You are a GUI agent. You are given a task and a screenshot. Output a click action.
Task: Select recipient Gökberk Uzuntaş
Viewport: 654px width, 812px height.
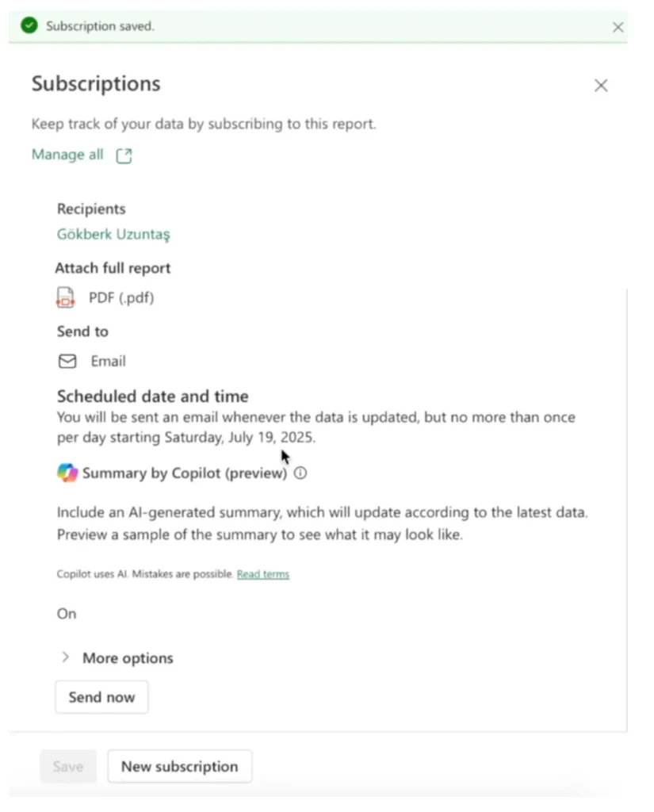click(113, 234)
